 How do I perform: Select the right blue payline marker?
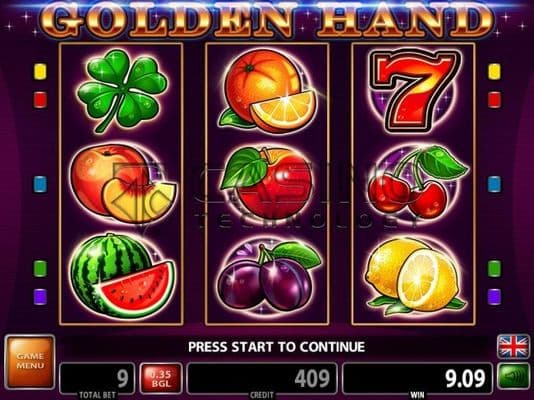pos(494,184)
